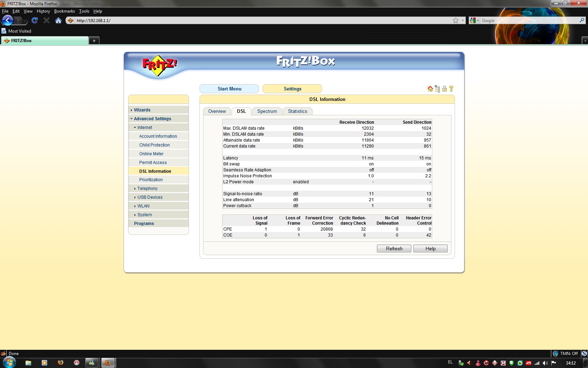Switch to the Statistics tab
Image resolution: width=588 pixels, height=368 pixels.
[297, 111]
